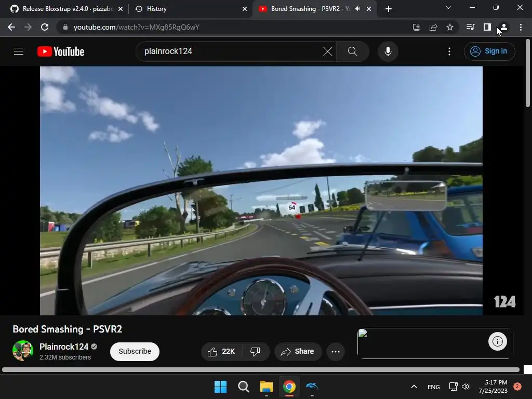Reload the YouTube page
The image size is (532, 399).
[x=45, y=27]
